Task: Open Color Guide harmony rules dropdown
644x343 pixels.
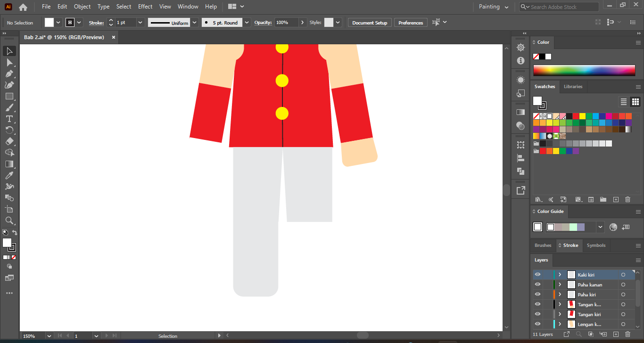Action: 600,227
